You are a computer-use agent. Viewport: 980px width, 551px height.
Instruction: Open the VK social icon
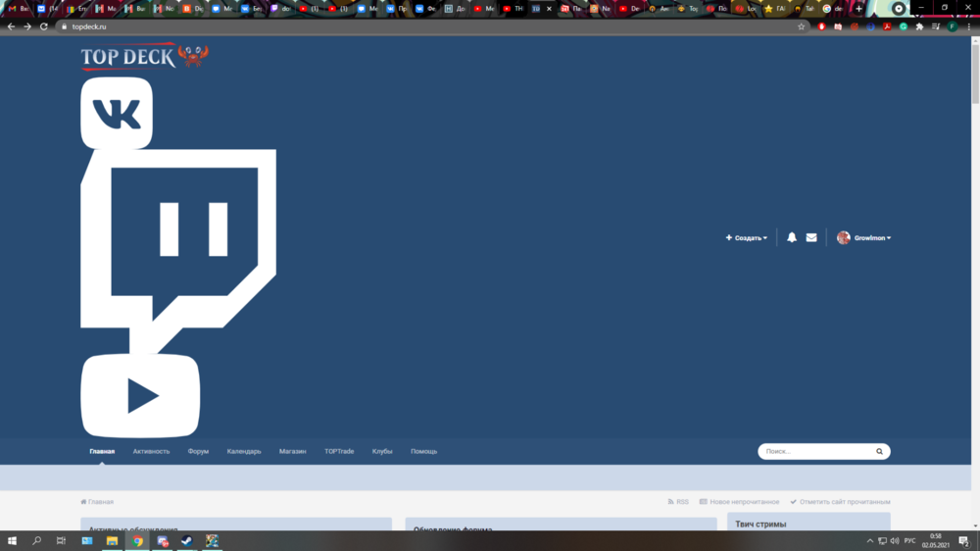pos(117,113)
